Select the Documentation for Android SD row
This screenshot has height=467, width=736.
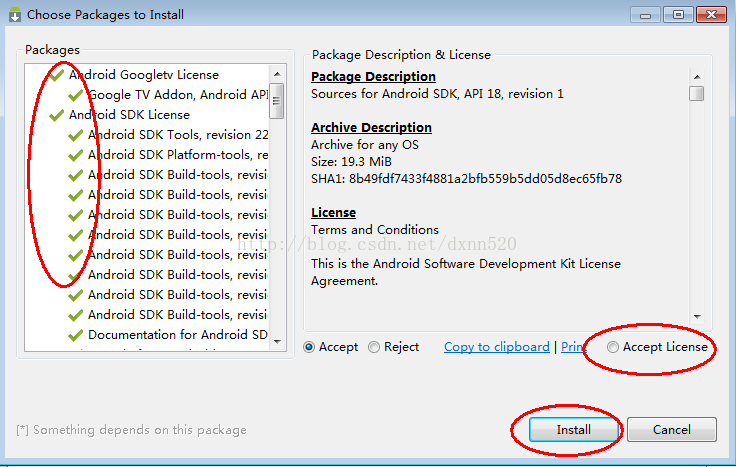tap(178, 335)
